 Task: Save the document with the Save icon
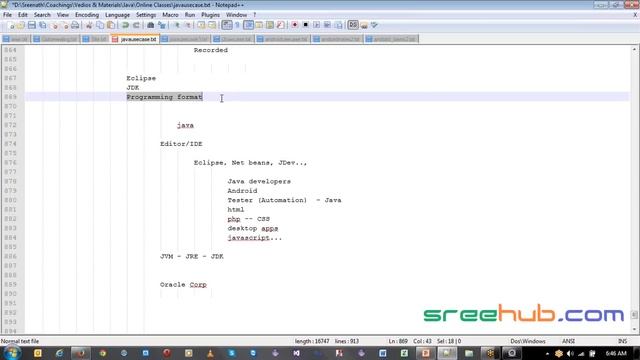tap(31, 25)
